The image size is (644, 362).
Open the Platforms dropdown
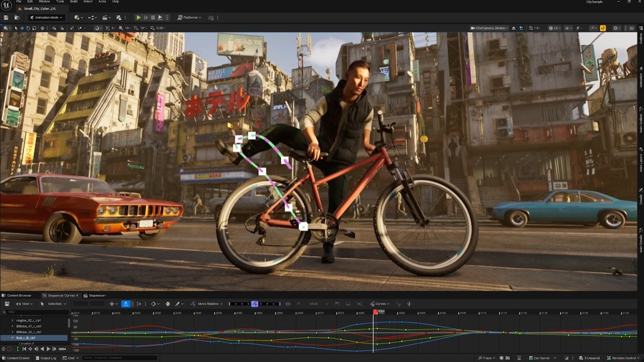[x=189, y=17]
